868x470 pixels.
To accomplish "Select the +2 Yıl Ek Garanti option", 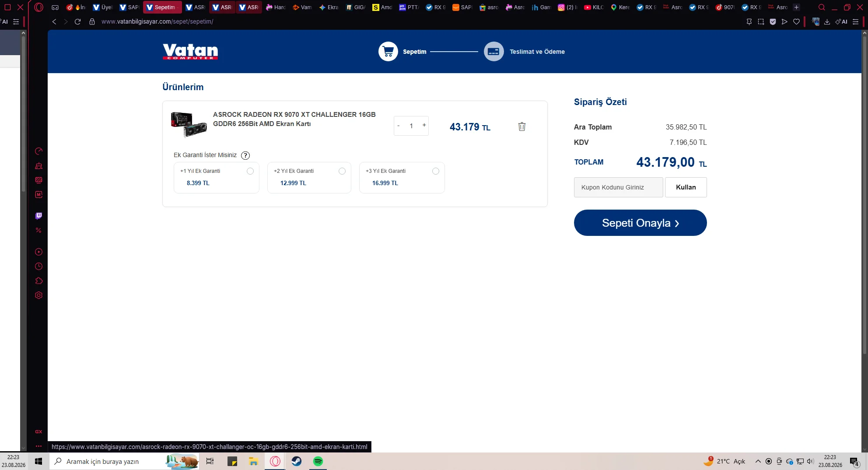I will point(342,171).
